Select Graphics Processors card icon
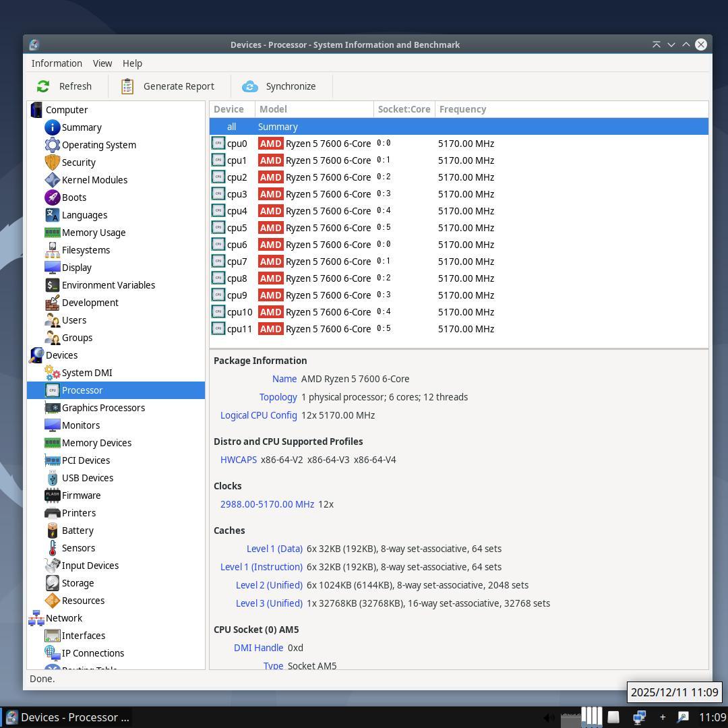Image resolution: width=728 pixels, height=728 pixels. [x=52, y=408]
